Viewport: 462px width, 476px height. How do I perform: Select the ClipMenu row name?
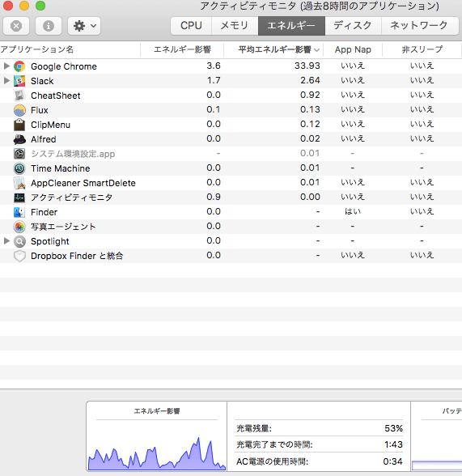[50, 125]
